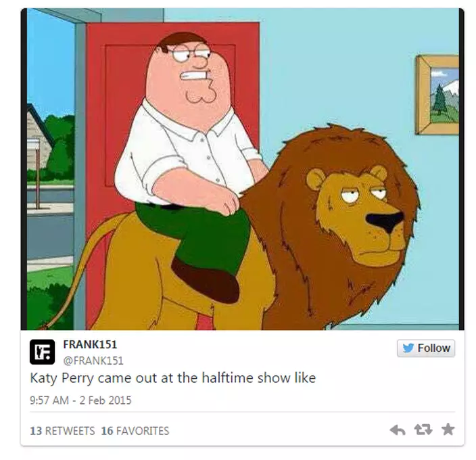Visit the @FRANK151 handle link
476x460 pixels.
93,361
